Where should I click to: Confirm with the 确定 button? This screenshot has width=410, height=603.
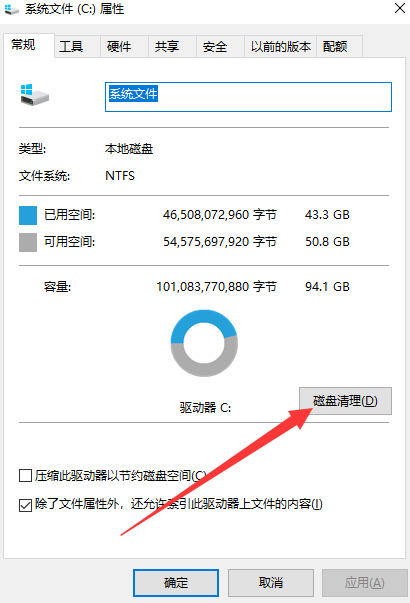point(176,583)
